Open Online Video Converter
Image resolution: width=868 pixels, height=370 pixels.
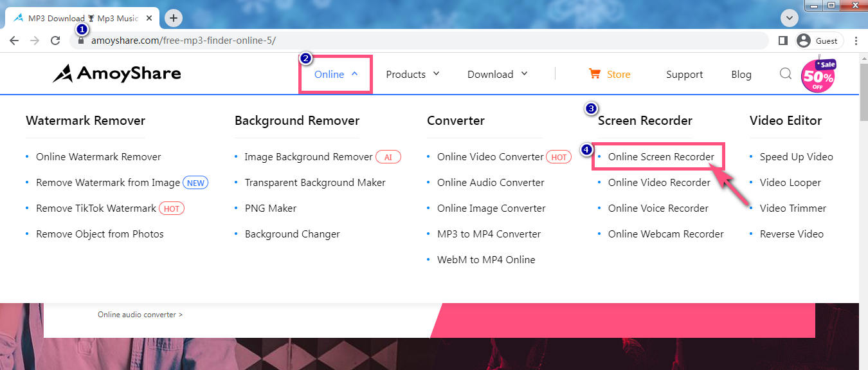490,156
